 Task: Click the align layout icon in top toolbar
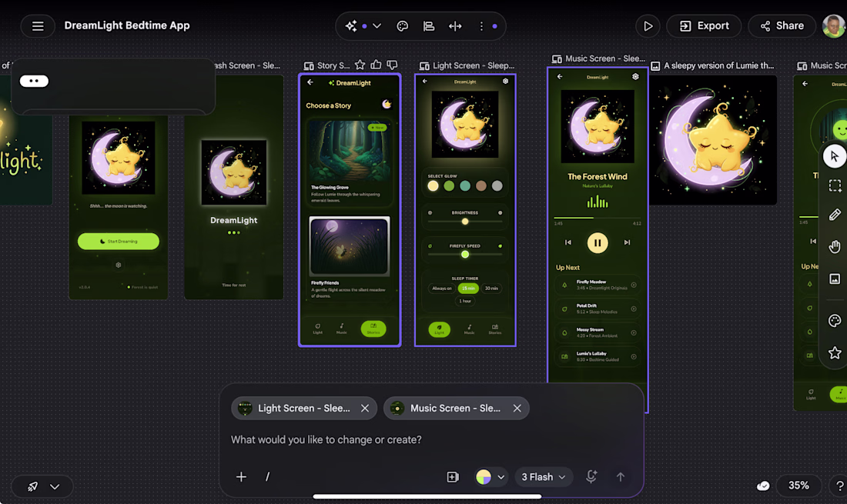click(429, 26)
